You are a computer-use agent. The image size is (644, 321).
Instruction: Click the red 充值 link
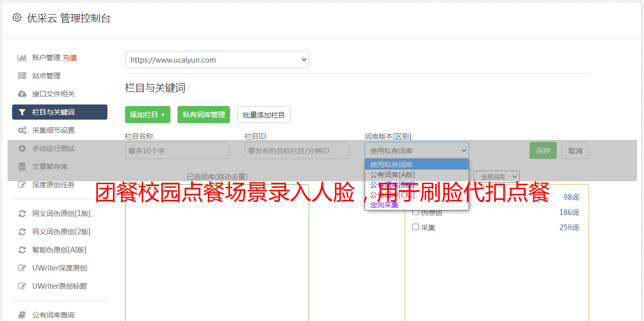[x=70, y=58]
